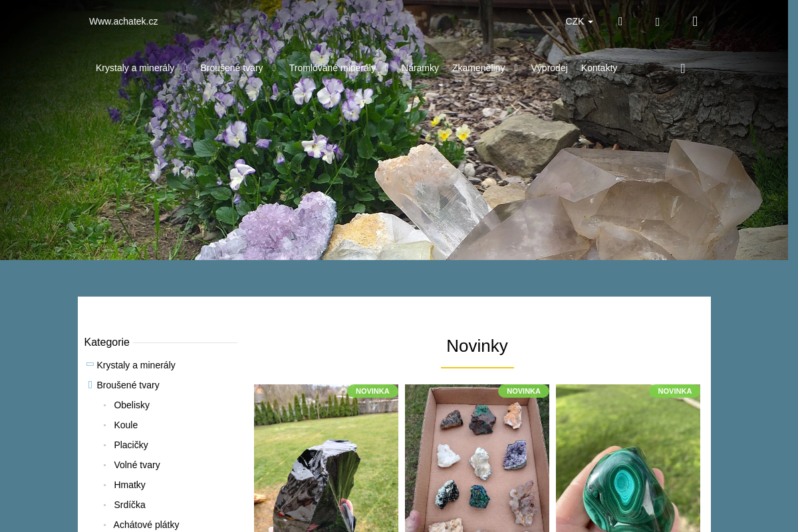
Task: Open the boxed minerals collection product thumbnail
Action: point(477,458)
